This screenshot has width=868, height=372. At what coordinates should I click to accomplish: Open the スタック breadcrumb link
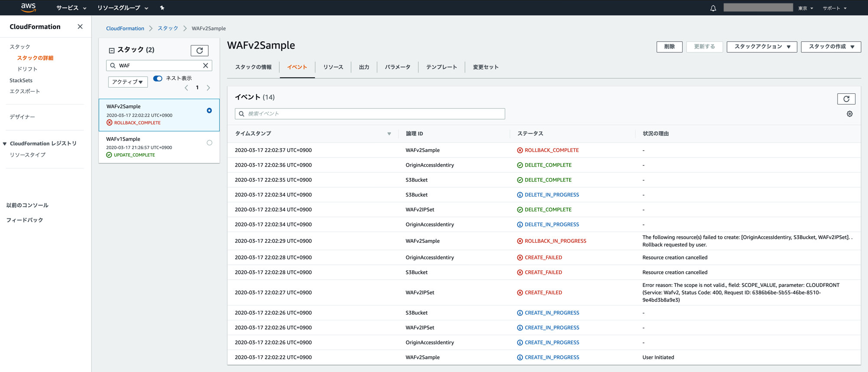click(168, 28)
